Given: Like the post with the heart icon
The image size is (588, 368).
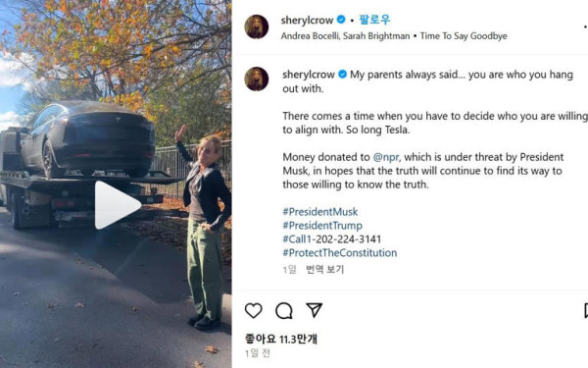Looking at the screenshot, I should tap(254, 310).
